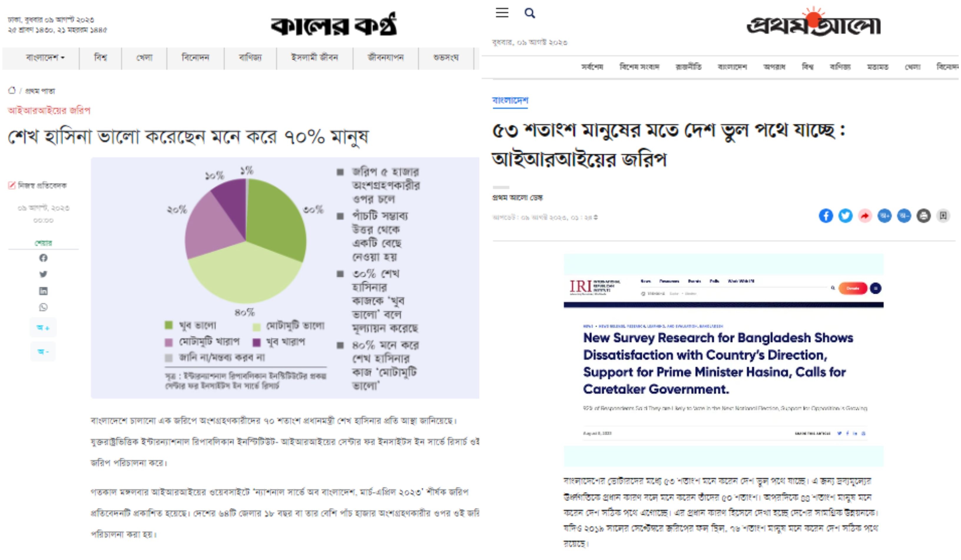The height and width of the screenshot is (560, 961).
Task: Open the IRI website screenshot image
Action: pos(723,360)
